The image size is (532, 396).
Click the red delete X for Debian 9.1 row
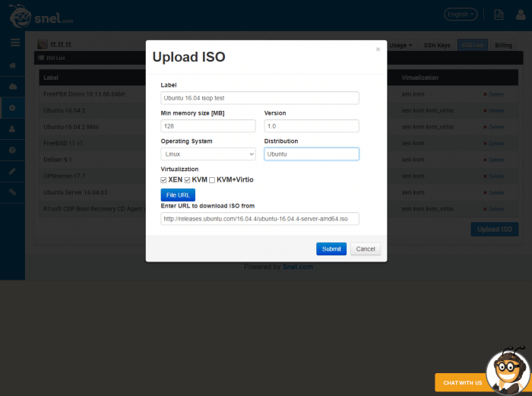[485, 160]
